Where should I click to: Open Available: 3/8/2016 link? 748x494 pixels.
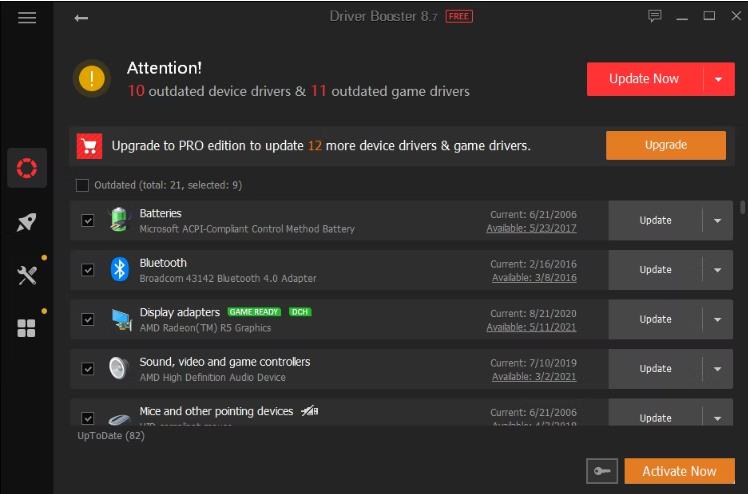(534, 278)
